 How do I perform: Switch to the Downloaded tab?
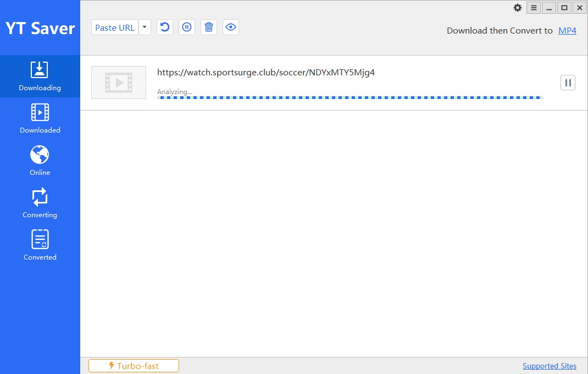click(40, 119)
